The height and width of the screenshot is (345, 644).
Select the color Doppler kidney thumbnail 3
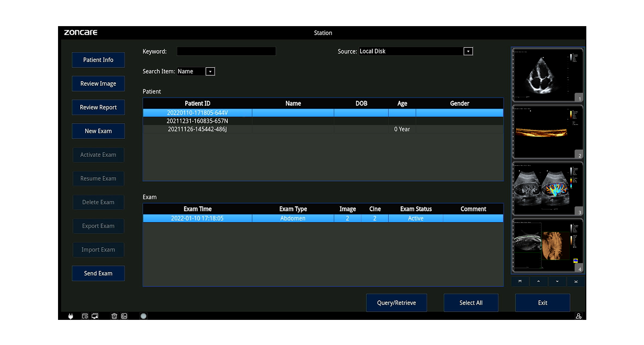[x=547, y=189]
